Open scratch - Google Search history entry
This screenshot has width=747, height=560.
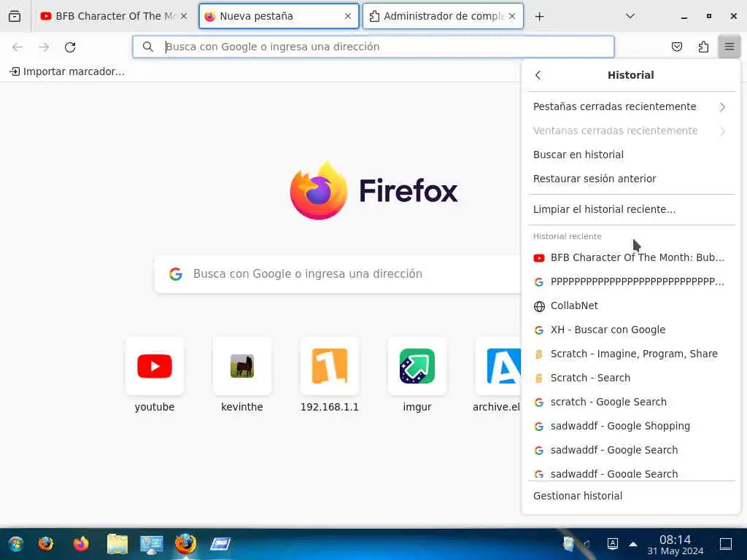tap(631, 402)
